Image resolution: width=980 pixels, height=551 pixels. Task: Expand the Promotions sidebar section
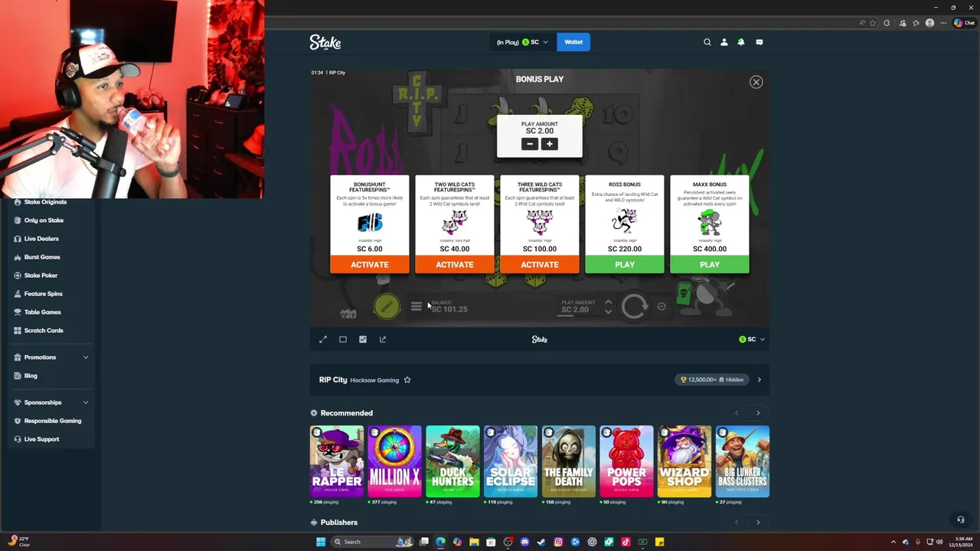click(x=51, y=357)
